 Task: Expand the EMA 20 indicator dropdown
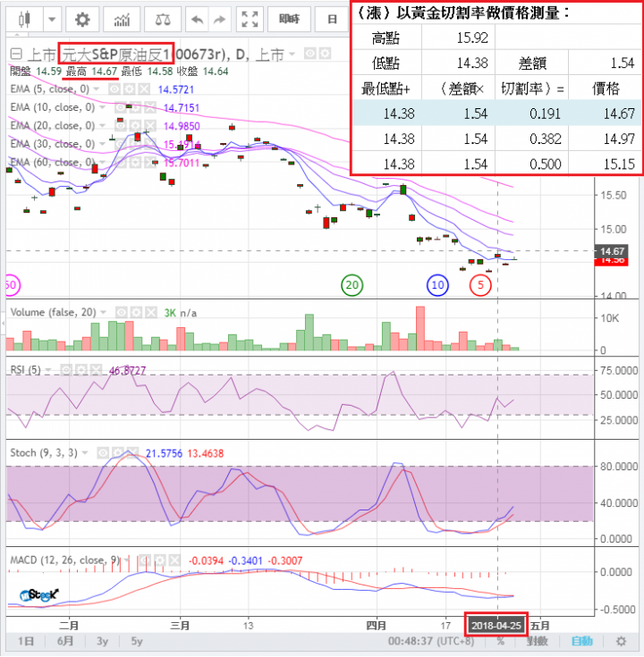pos(102,125)
